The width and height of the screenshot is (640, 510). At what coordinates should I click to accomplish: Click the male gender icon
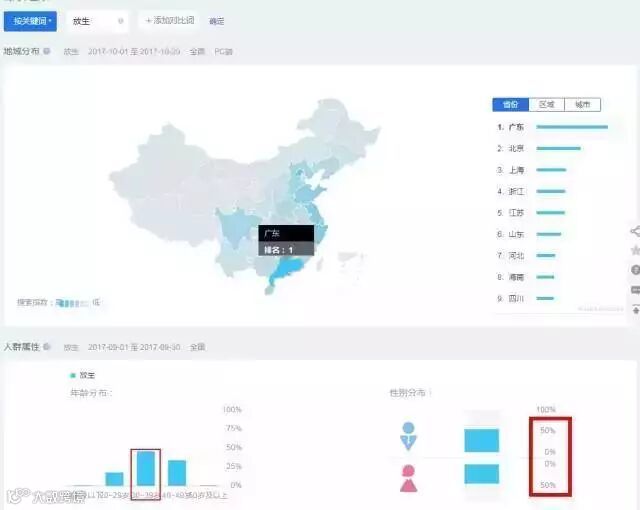[408, 436]
